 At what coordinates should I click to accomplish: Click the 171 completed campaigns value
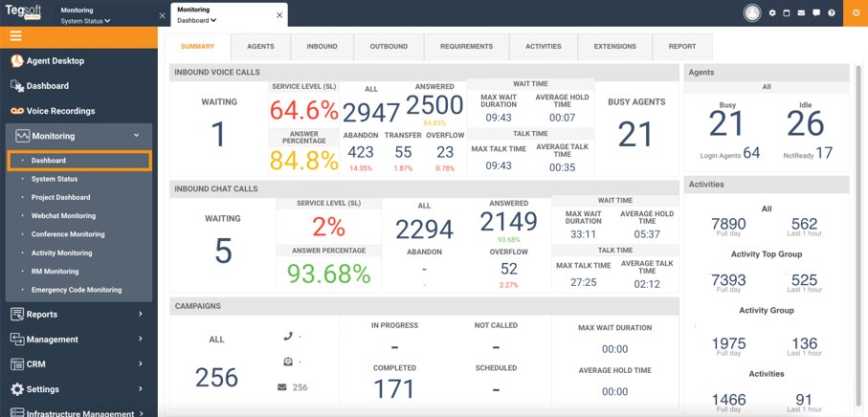coord(393,389)
